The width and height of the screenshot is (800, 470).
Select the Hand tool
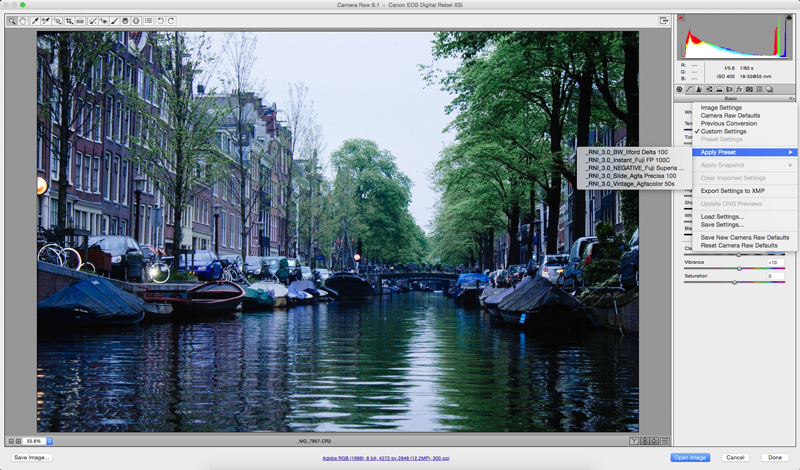[23, 20]
